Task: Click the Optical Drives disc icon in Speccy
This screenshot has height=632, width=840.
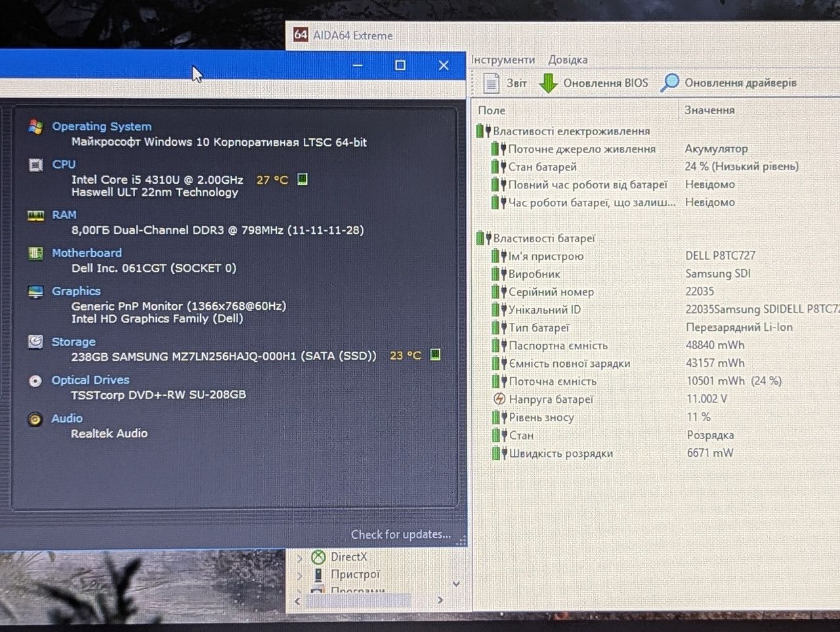Action: 35,381
